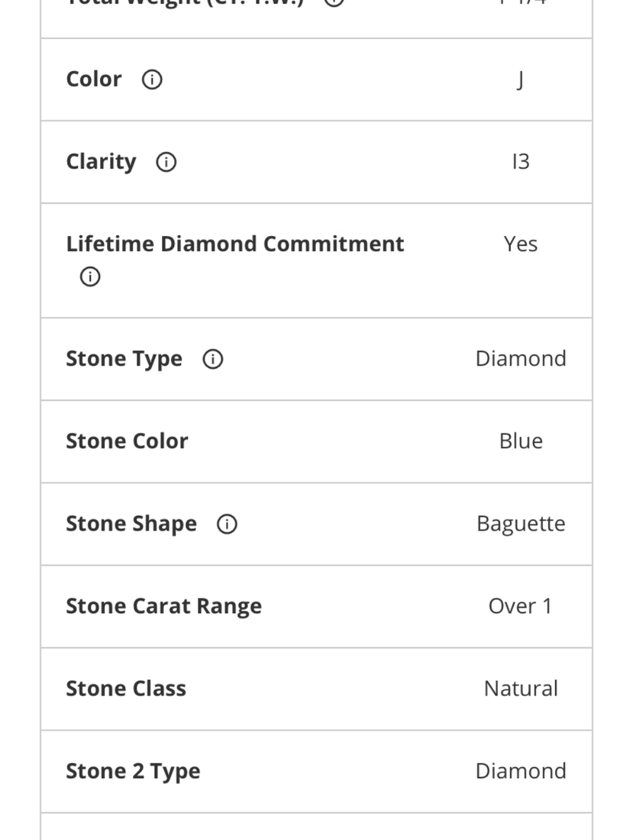This screenshot has height=840, width=633.
Task: Click the info icon beside Clarity
Action: (166, 163)
